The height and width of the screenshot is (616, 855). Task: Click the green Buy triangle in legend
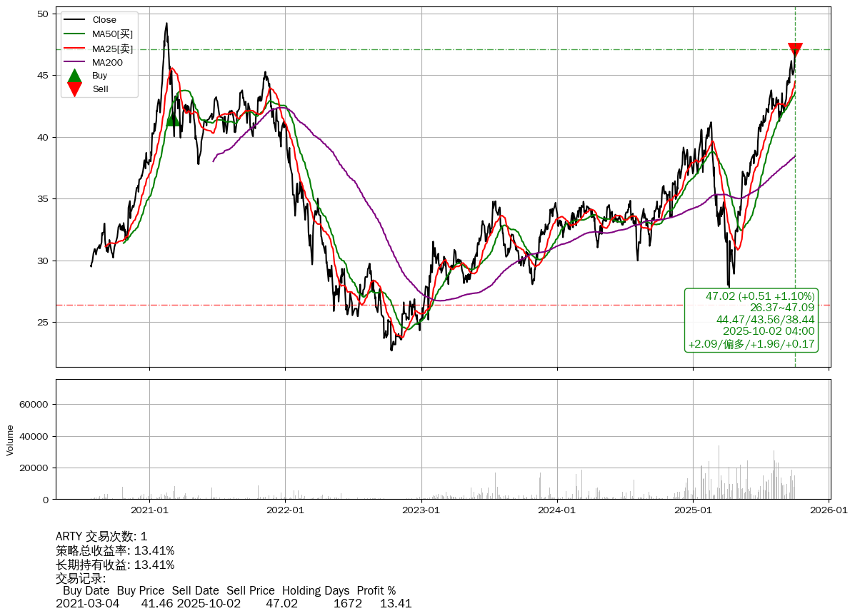coord(74,76)
